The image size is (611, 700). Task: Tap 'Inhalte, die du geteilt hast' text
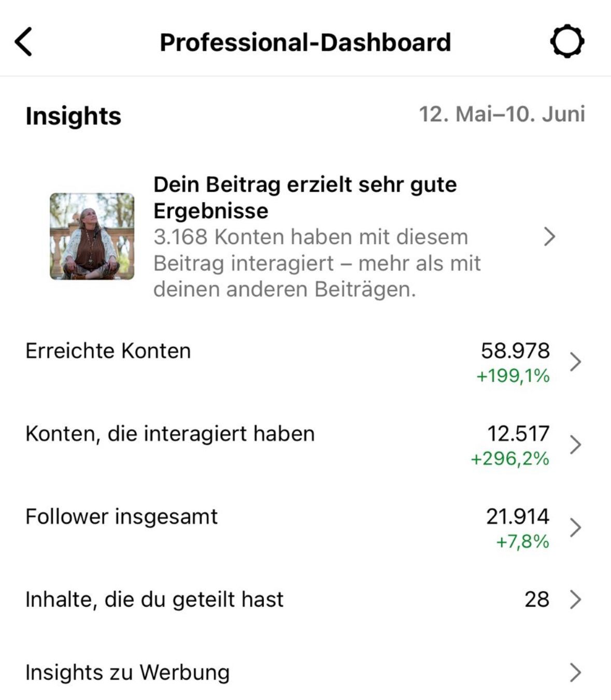(x=154, y=599)
